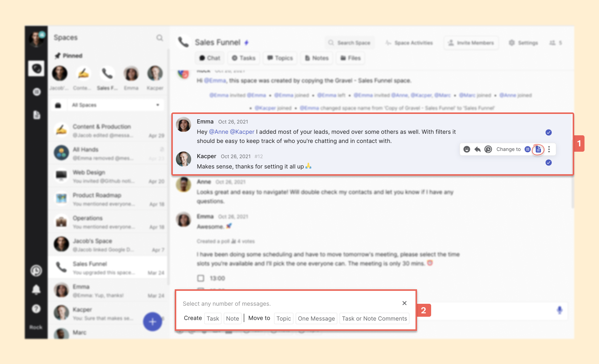Click the notifications bell in left sidebar
This screenshot has width=599, height=364.
[36, 290]
